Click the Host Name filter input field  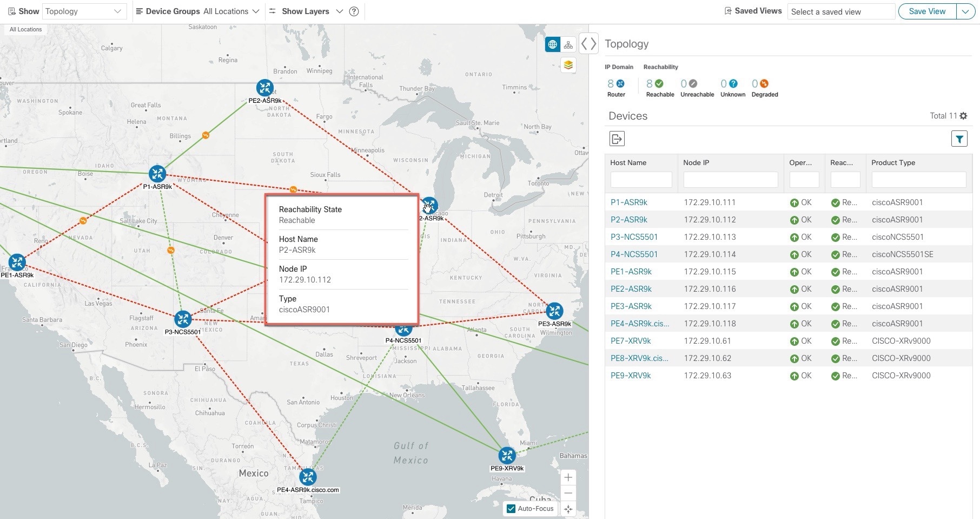(x=641, y=180)
